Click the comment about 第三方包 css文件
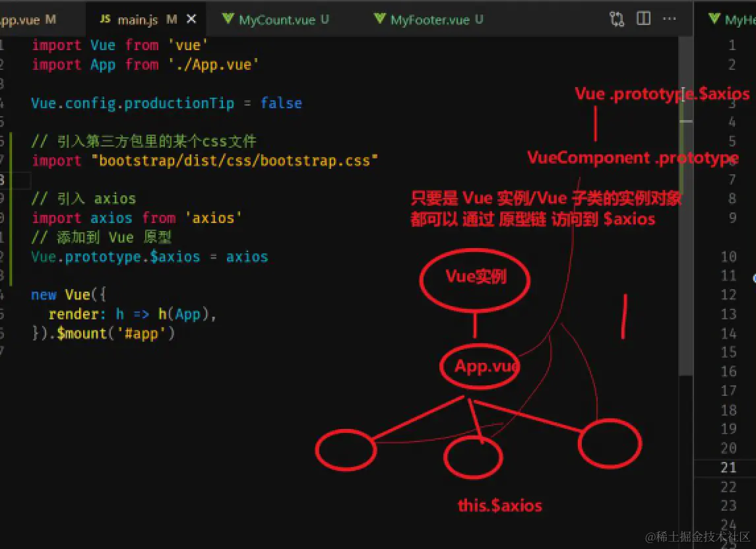This screenshot has width=756, height=549. pyautogui.click(x=144, y=141)
